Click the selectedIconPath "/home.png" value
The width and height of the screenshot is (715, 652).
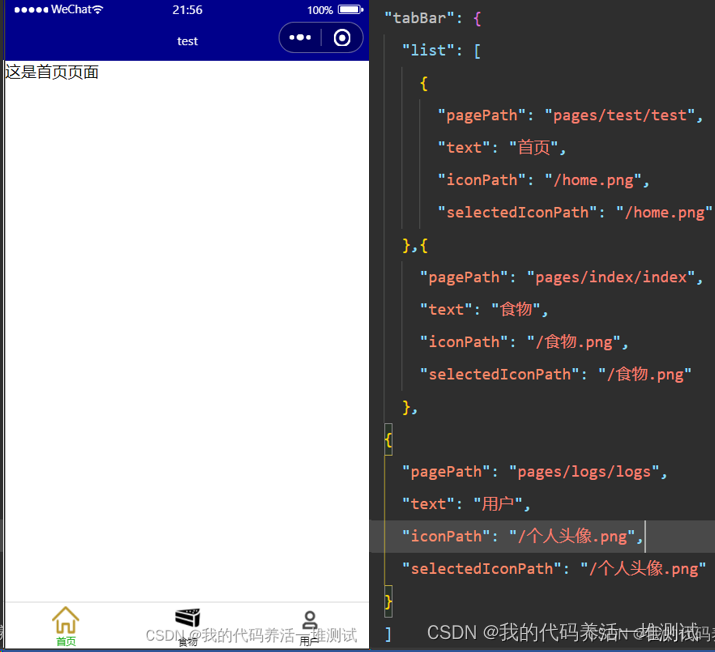click(x=664, y=212)
